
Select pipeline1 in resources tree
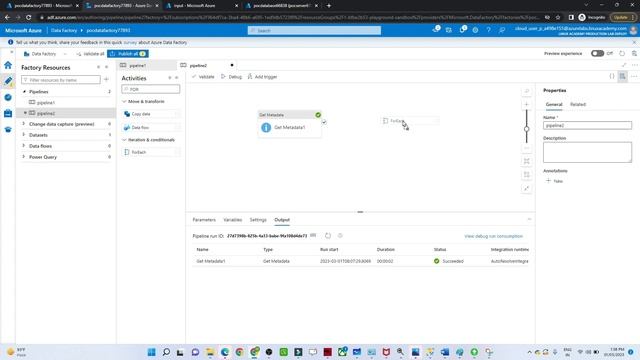click(x=46, y=102)
